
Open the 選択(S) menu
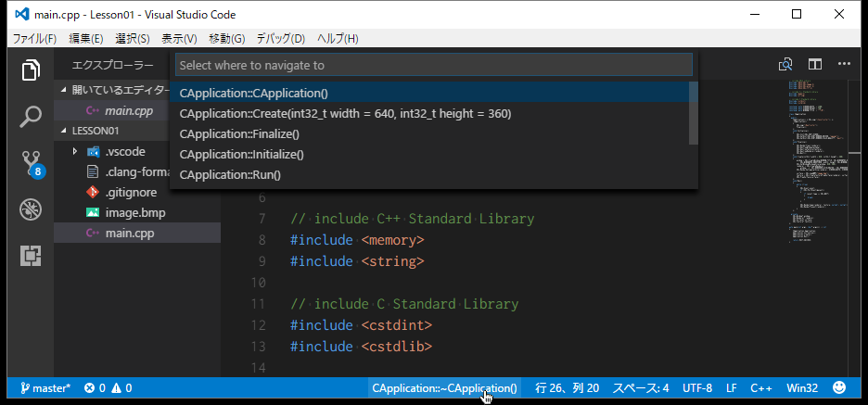[x=133, y=39]
